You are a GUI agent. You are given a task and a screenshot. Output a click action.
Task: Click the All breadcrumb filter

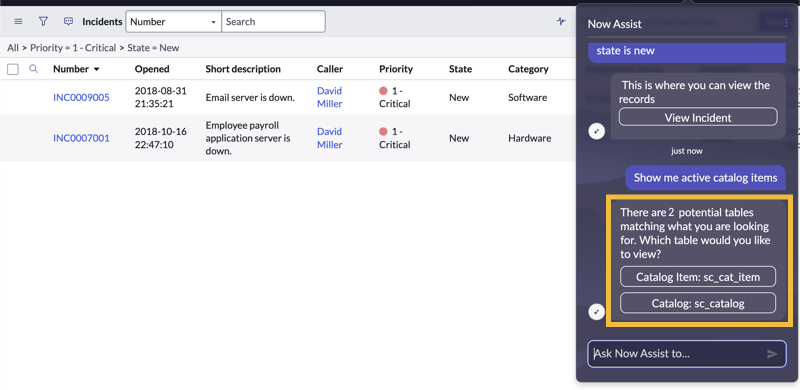[13, 48]
